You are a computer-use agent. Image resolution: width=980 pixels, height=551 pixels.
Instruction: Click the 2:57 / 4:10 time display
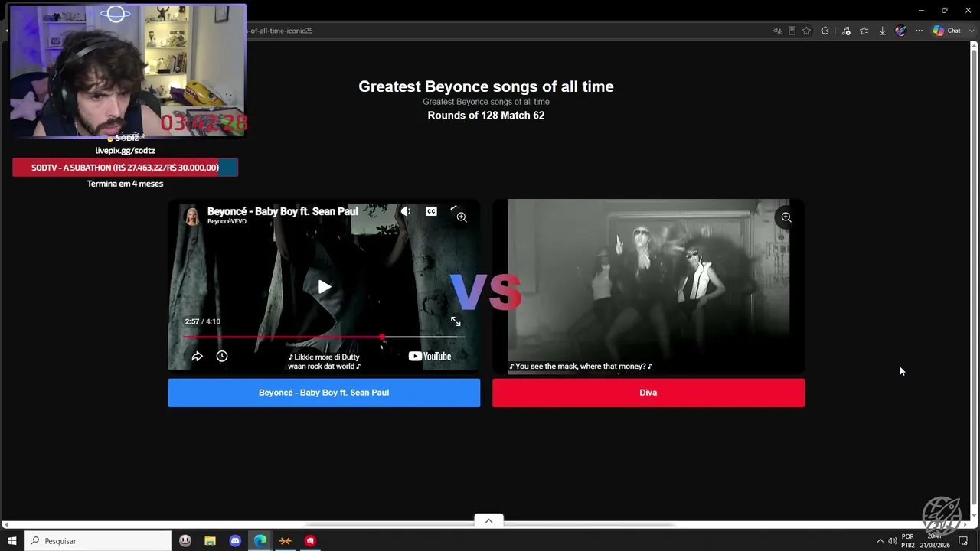tap(203, 321)
